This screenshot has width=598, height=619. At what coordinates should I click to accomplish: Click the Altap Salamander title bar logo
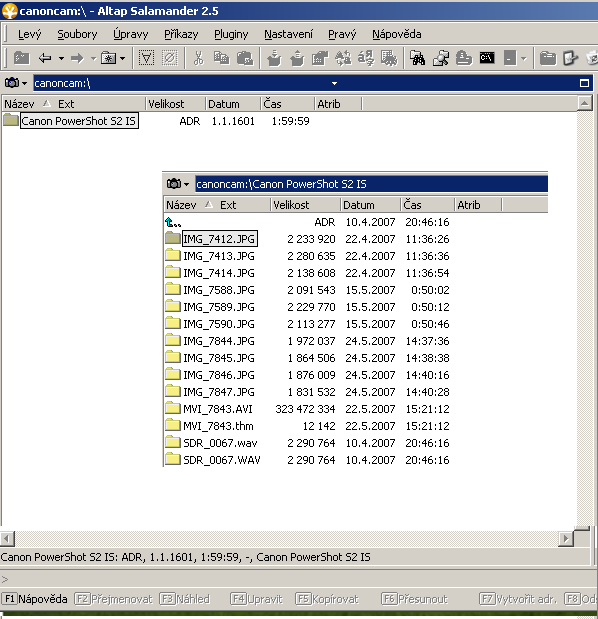9,11
